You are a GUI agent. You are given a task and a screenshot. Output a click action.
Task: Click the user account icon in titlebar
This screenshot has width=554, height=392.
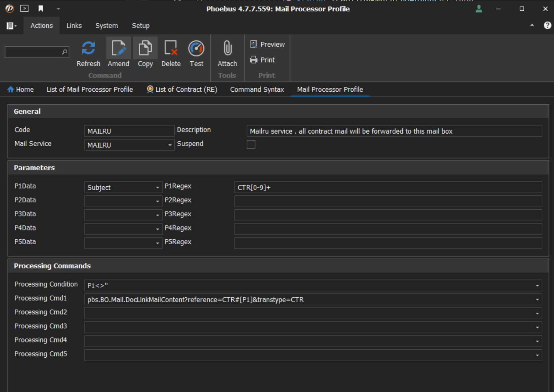coord(479,9)
